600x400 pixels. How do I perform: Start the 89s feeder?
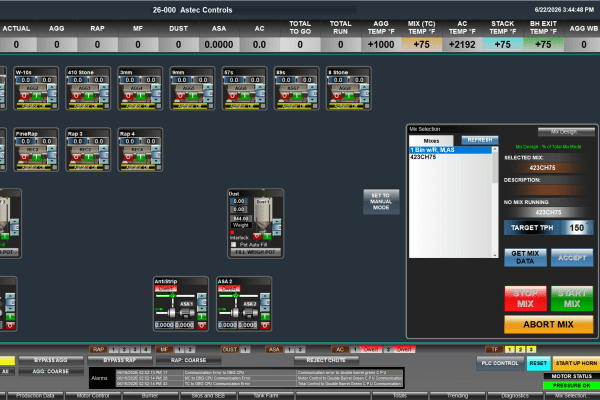click(x=297, y=96)
